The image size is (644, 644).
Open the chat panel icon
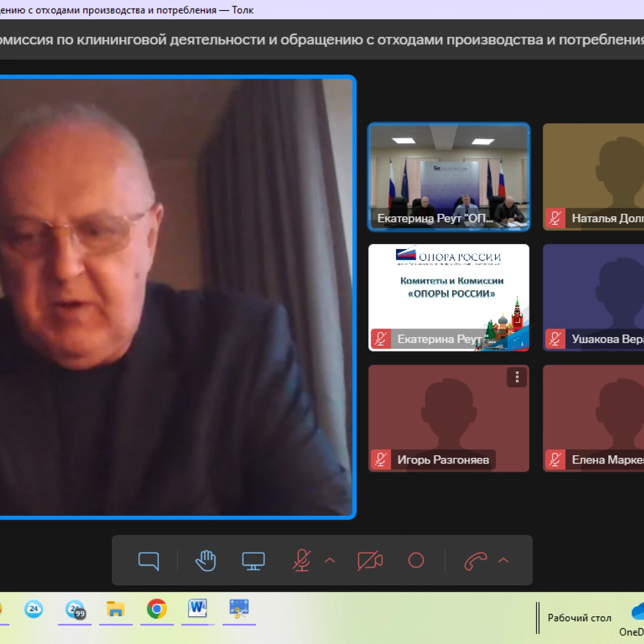(x=148, y=560)
